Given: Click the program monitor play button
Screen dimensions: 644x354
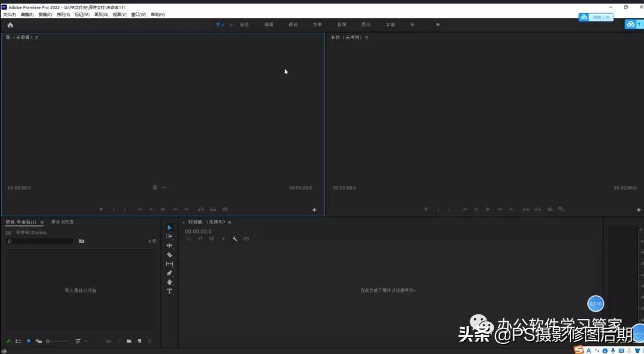Looking at the screenshot, I should tap(488, 209).
